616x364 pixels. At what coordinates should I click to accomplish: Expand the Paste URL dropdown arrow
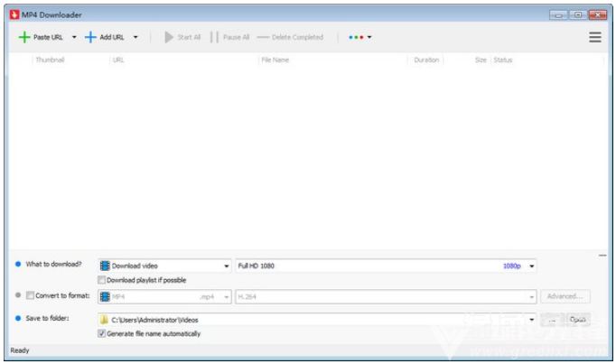(74, 37)
